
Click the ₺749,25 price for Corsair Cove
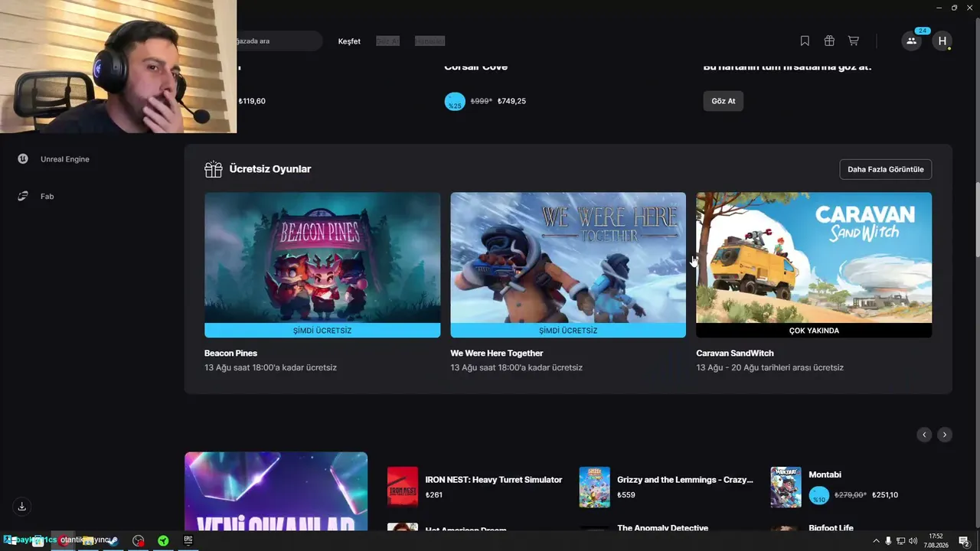coord(511,101)
